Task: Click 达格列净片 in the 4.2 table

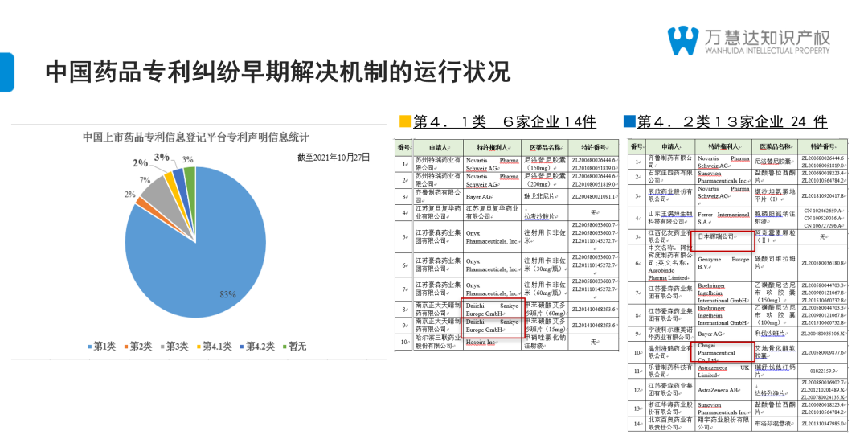Action: tap(771, 394)
